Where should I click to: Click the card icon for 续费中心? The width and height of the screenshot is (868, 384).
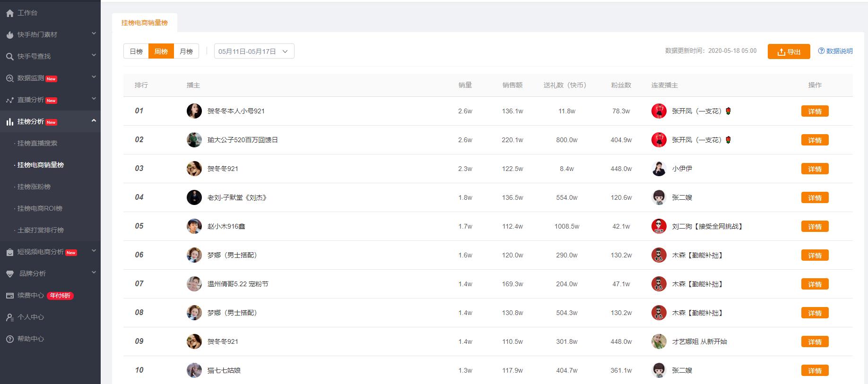click(x=9, y=296)
